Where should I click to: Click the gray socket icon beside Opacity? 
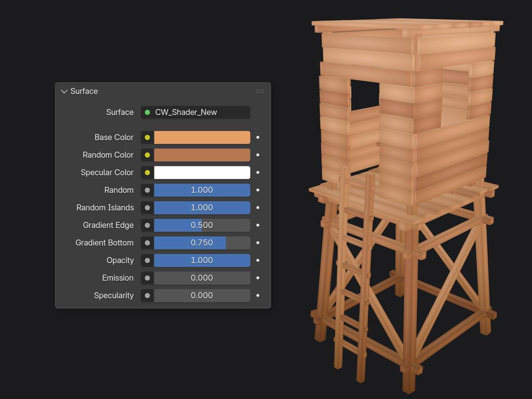click(147, 260)
